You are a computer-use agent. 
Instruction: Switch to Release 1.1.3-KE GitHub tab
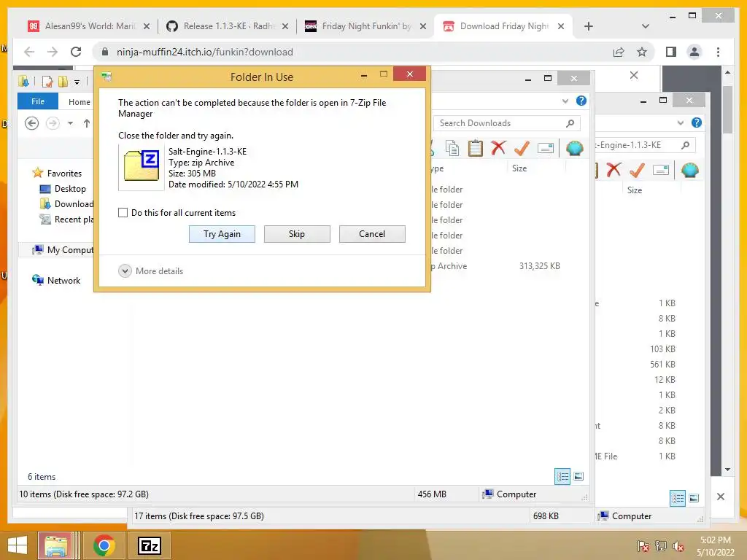(228, 26)
